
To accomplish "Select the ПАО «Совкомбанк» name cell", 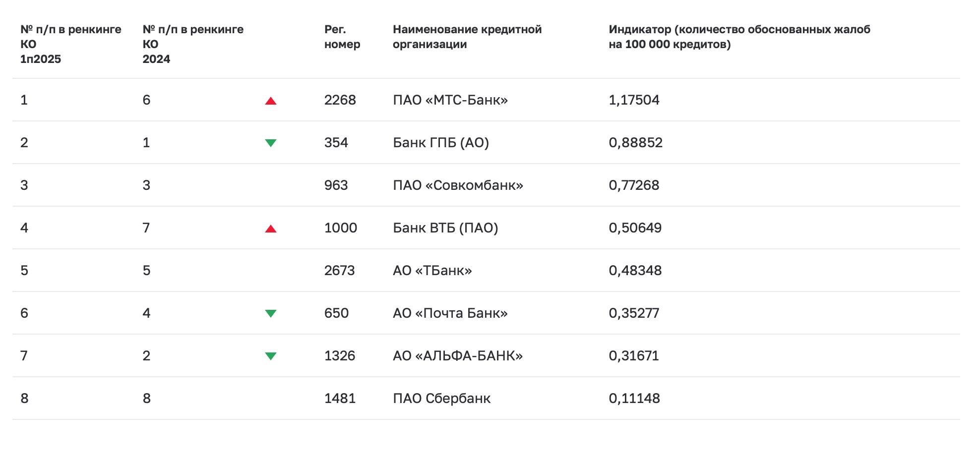I will (x=458, y=185).
